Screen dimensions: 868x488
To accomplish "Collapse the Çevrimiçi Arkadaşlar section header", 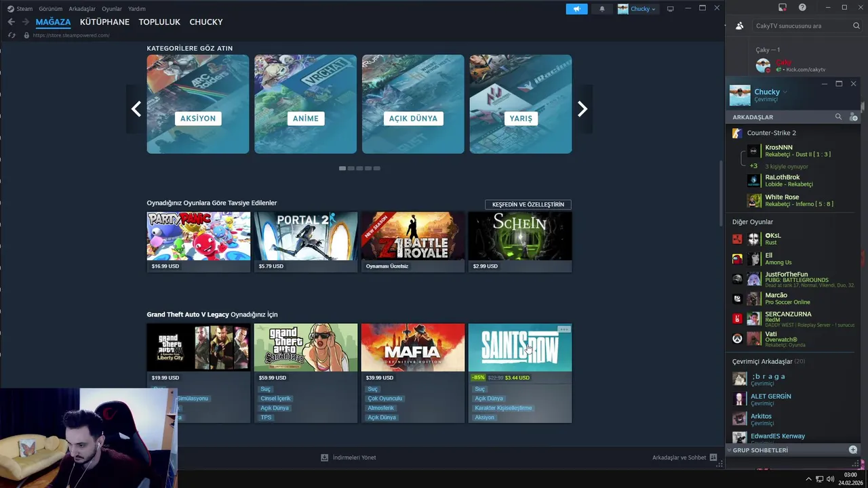I will pyautogui.click(x=768, y=361).
